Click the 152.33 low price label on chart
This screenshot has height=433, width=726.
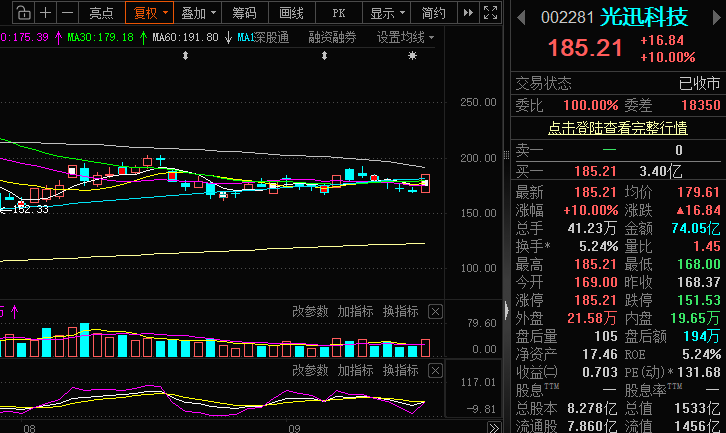click(30, 209)
